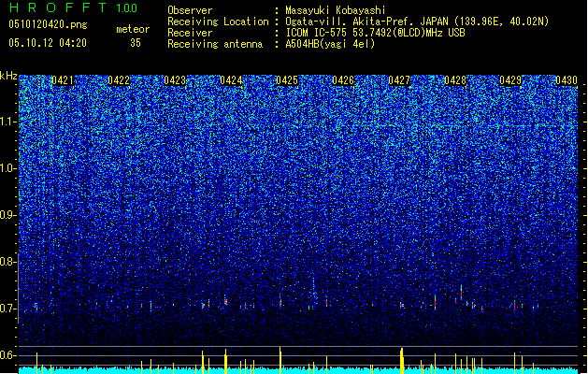Click the meteor label
The image size is (588, 374).
[133, 29]
